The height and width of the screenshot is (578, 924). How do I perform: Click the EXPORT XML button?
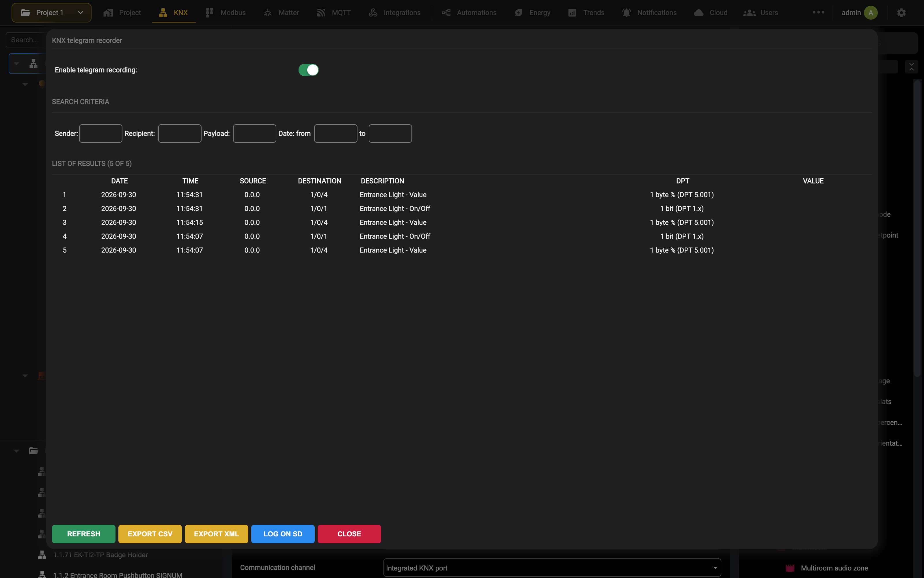[x=217, y=534]
